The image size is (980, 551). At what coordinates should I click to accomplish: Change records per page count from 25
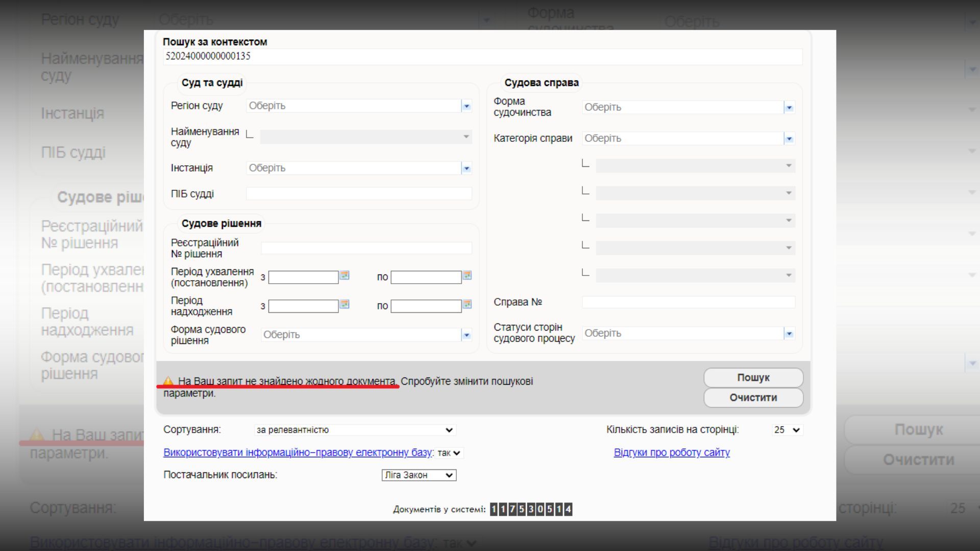[787, 430]
